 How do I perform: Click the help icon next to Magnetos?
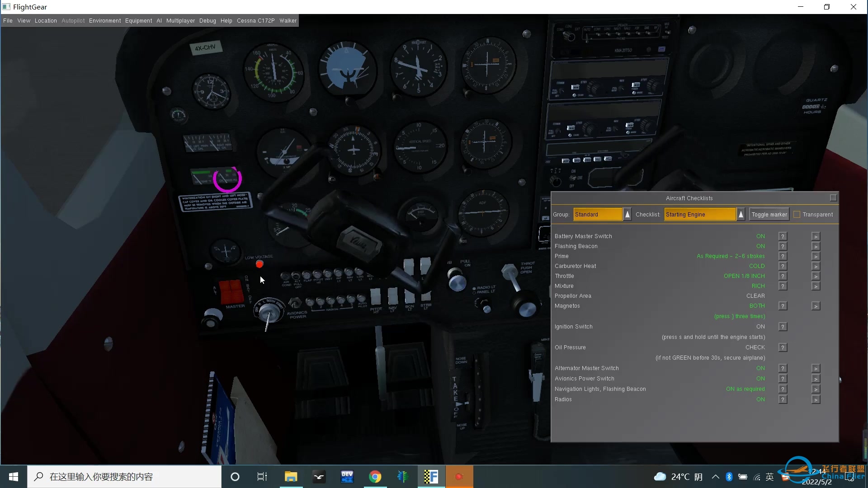pos(783,306)
